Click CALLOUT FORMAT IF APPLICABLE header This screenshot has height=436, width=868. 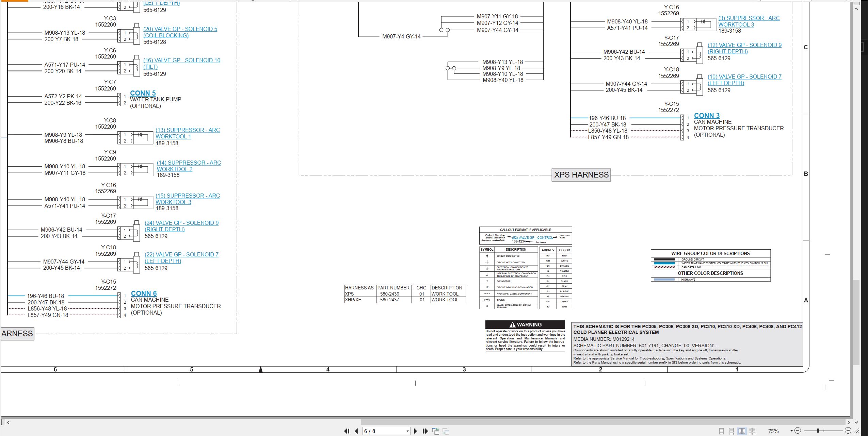click(525, 230)
